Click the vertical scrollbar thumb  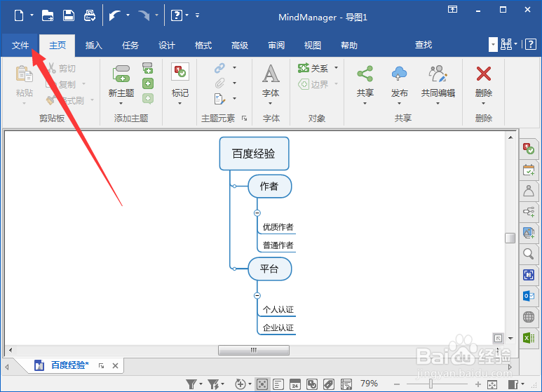510,238
